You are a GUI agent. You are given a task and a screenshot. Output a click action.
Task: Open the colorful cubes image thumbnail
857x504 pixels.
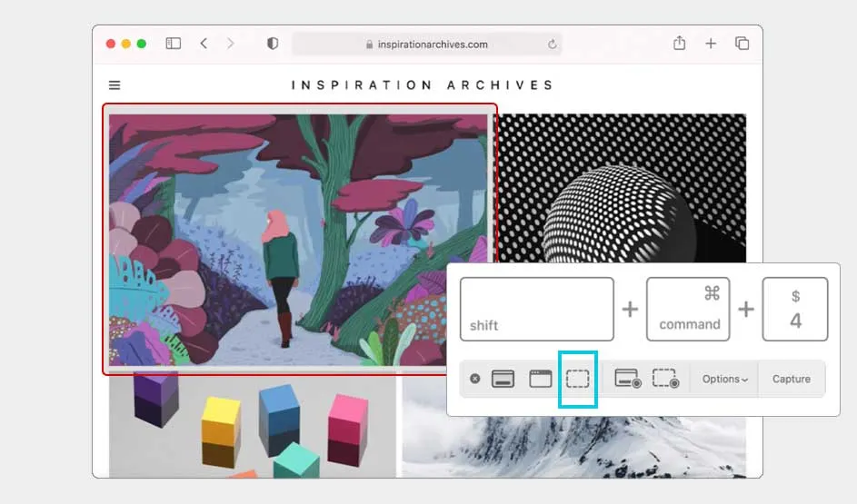[253, 424]
